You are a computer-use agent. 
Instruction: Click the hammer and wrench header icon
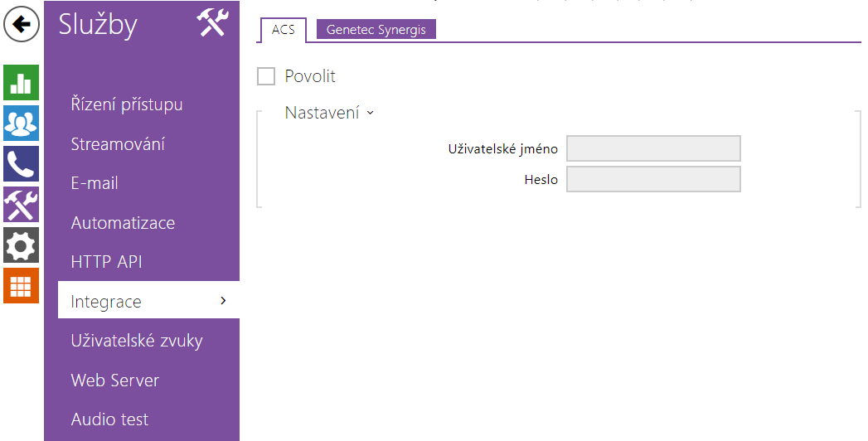tap(212, 23)
